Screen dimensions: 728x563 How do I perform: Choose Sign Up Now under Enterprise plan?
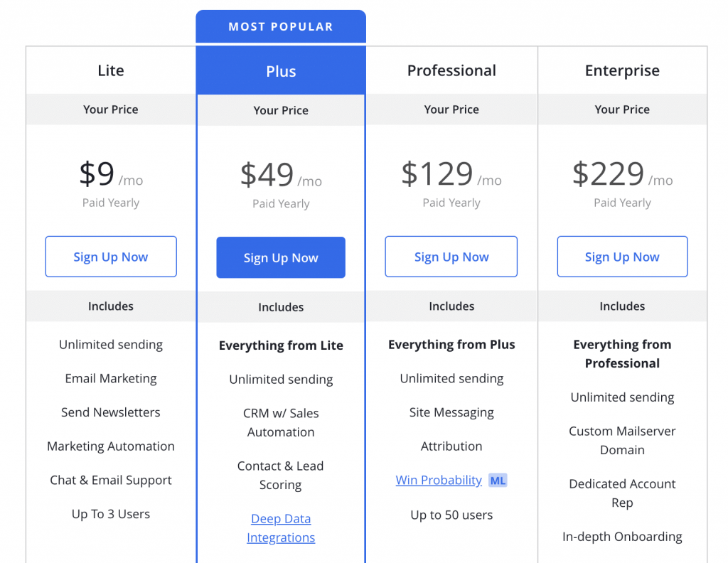[x=622, y=257]
